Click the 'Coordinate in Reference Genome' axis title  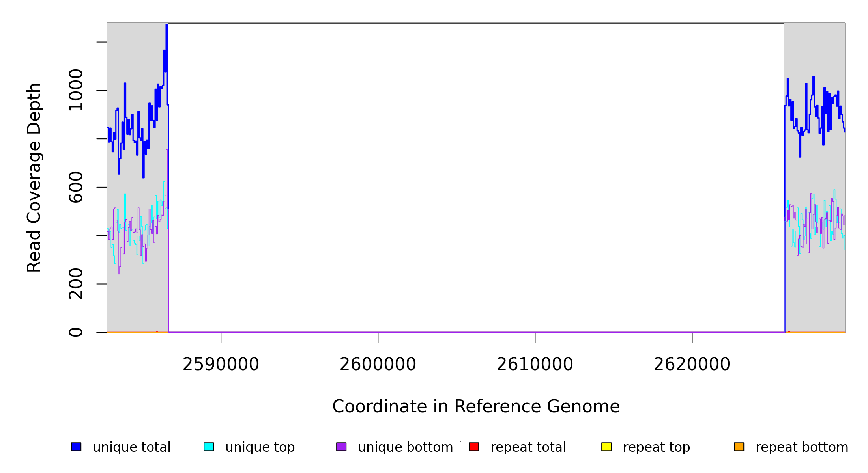(476, 407)
